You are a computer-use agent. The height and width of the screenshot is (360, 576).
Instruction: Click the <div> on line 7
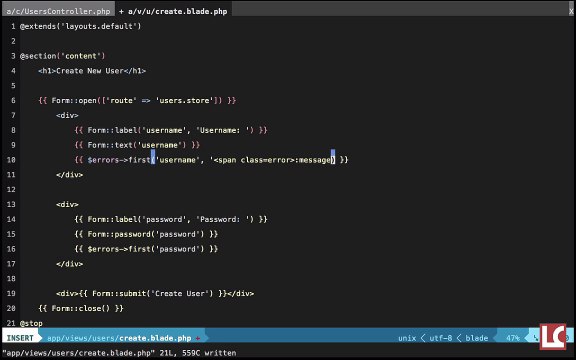(67, 115)
